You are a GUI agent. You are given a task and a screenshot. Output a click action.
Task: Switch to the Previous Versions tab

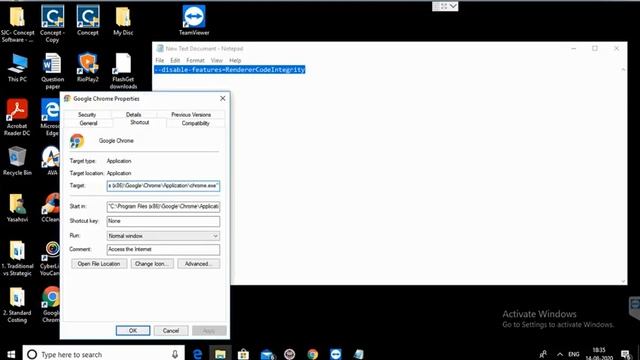191,115
